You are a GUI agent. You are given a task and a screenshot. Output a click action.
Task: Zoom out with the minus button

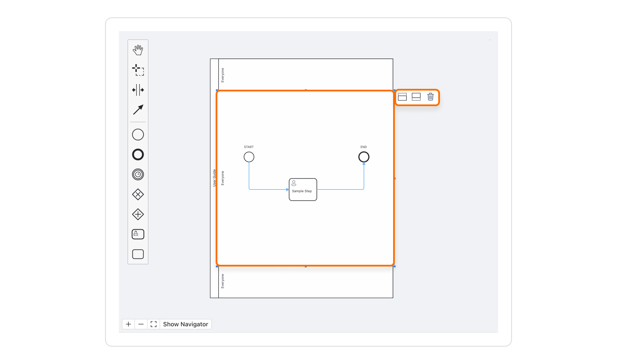pyautogui.click(x=141, y=324)
